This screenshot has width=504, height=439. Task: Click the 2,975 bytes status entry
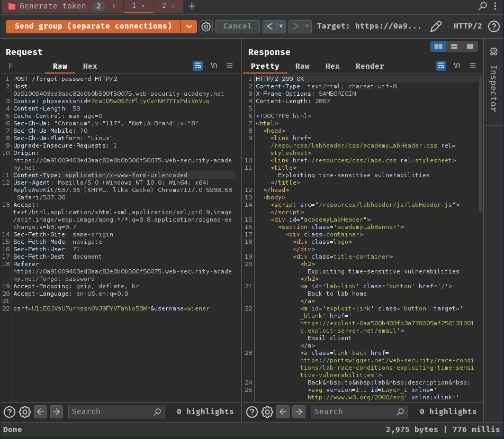pos(412,429)
